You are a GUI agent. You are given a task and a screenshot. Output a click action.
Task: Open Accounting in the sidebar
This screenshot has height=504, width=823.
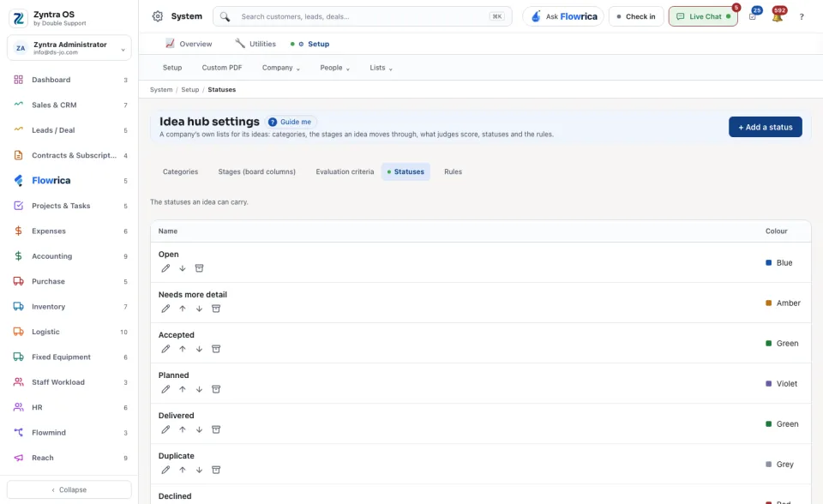pos(69,256)
